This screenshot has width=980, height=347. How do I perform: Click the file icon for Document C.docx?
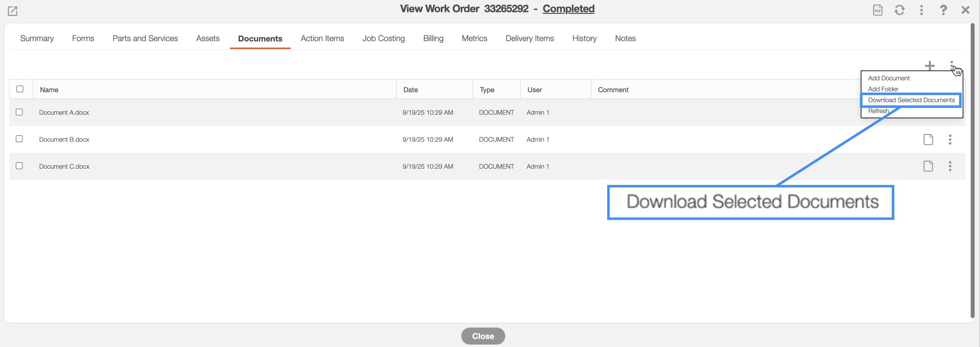[x=928, y=166]
